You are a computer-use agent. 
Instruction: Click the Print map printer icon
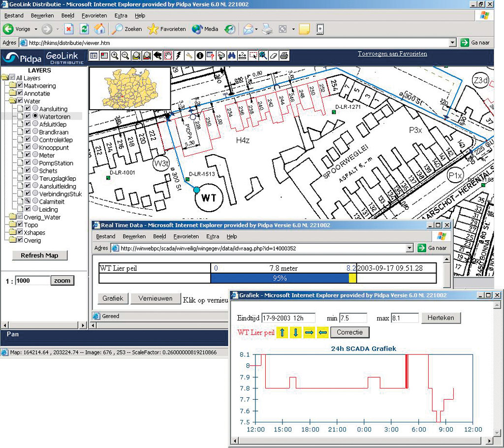(x=284, y=56)
